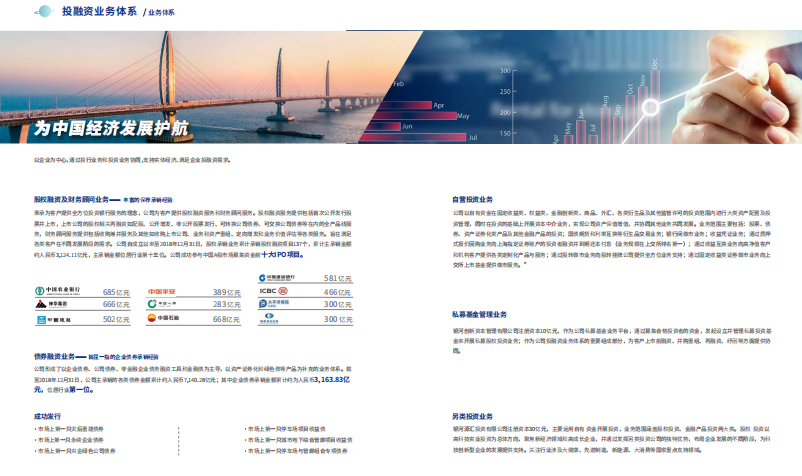Click the 市场上第一只央企绿色公司债券 bullet
802x476 pixels.
(x=75, y=451)
